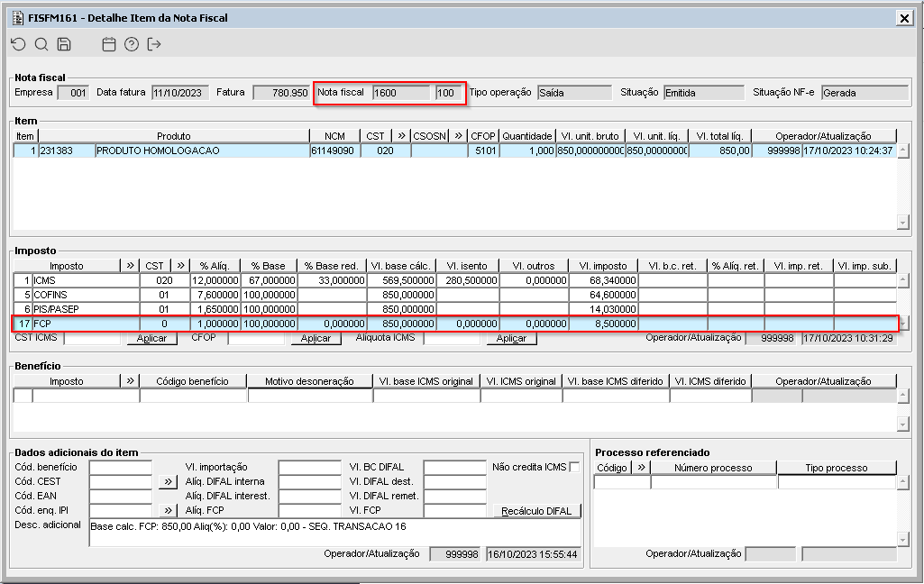This screenshot has width=924, height=584.
Task: Close the FISFM161 window
Action: point(904,18)
